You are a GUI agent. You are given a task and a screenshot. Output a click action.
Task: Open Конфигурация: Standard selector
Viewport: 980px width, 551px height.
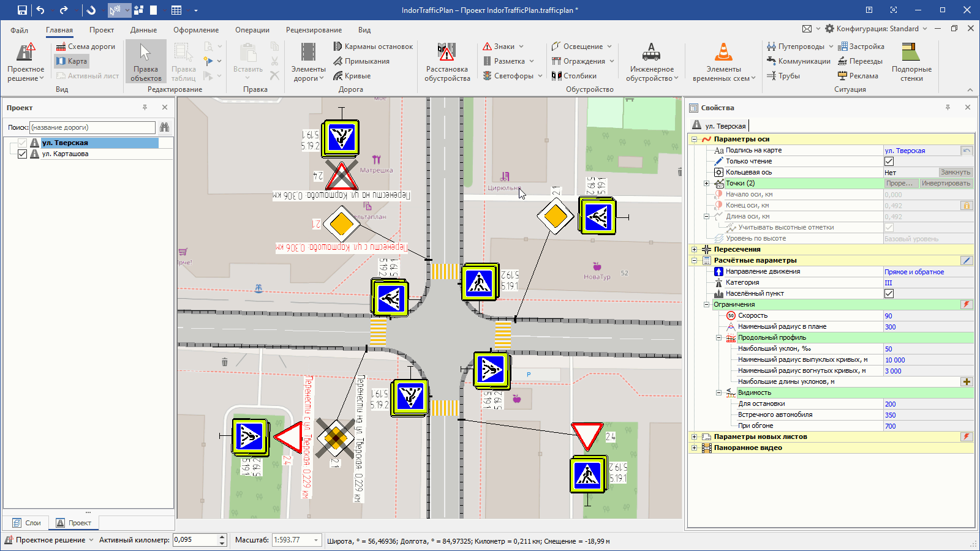876,29
